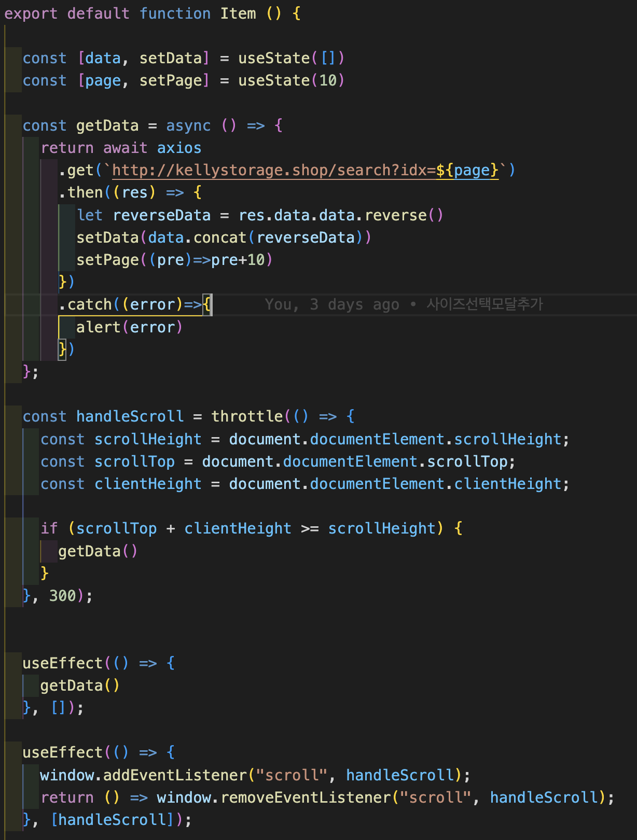This screenshot has height=840, width=637.
Task: Click concat in the setData call
Action: (x=219, y=237)
